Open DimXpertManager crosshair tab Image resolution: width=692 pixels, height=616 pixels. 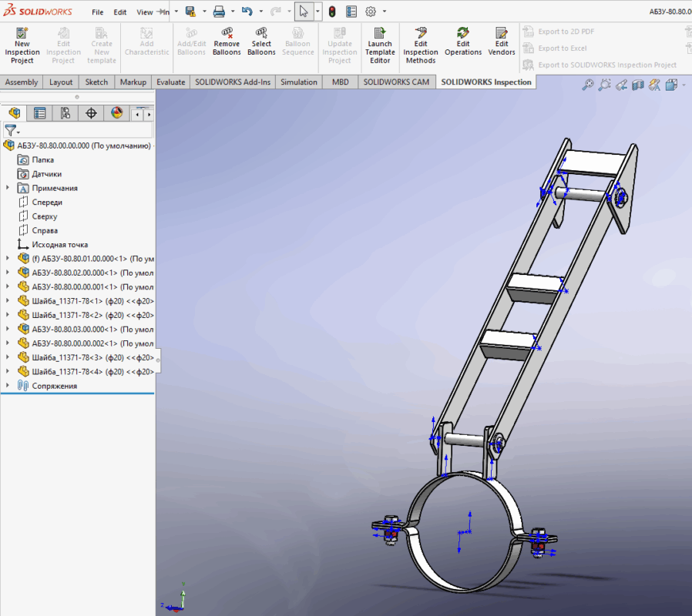(x=91, y=113)
